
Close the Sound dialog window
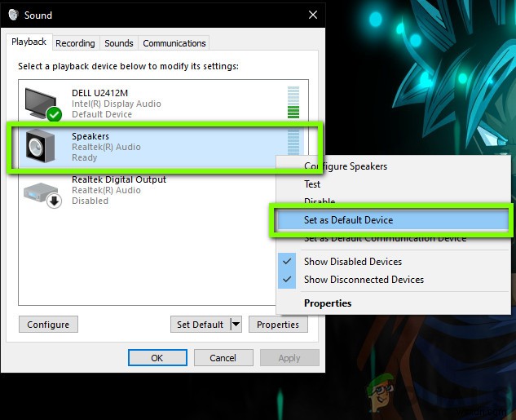click(x=313, y=15)
